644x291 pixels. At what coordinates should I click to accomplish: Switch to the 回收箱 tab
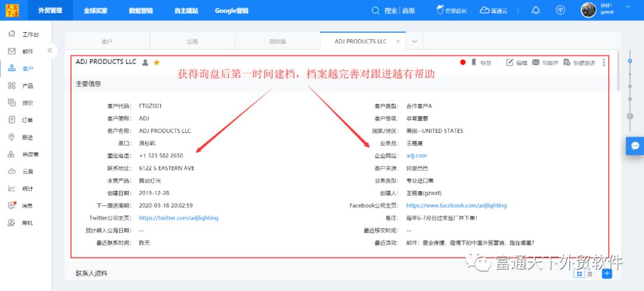[x=278, y=42]
